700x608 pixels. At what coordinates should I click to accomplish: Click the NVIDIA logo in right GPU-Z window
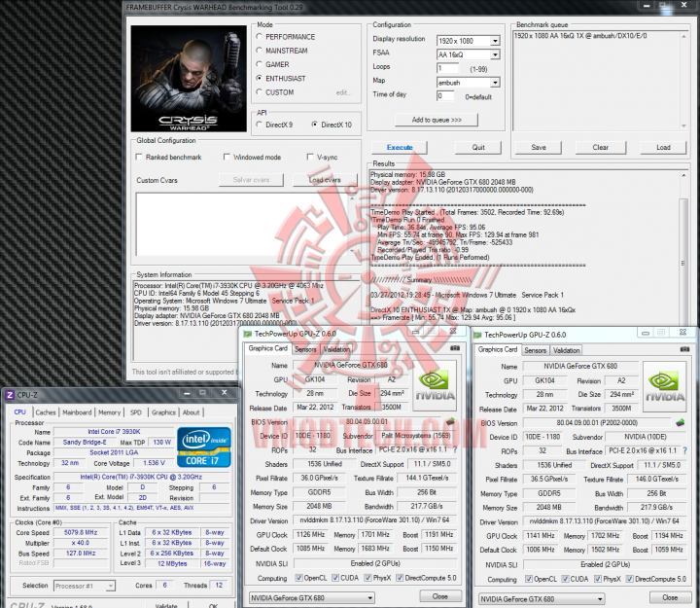coord(664,387)
